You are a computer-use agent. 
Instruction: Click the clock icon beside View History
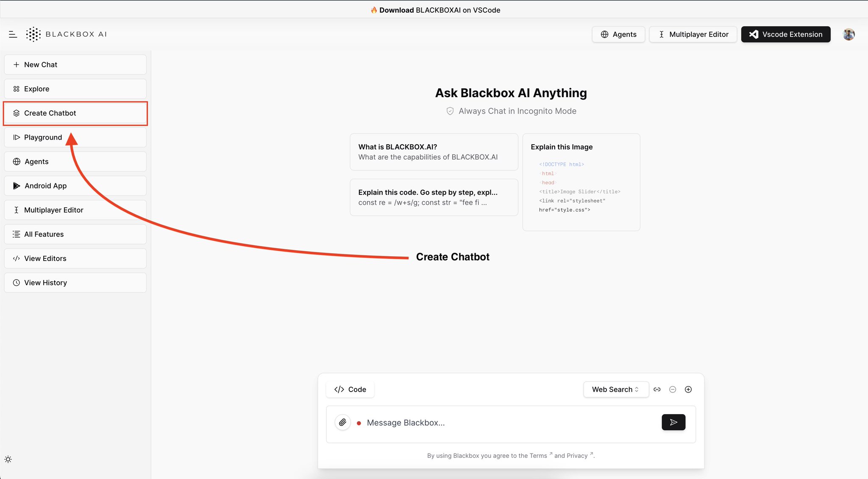(x=16, y=283)
